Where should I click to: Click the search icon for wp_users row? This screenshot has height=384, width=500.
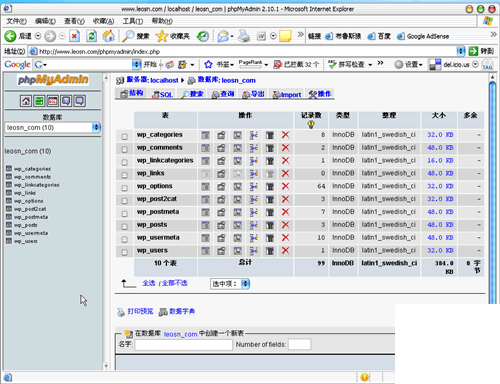(237, 251)
